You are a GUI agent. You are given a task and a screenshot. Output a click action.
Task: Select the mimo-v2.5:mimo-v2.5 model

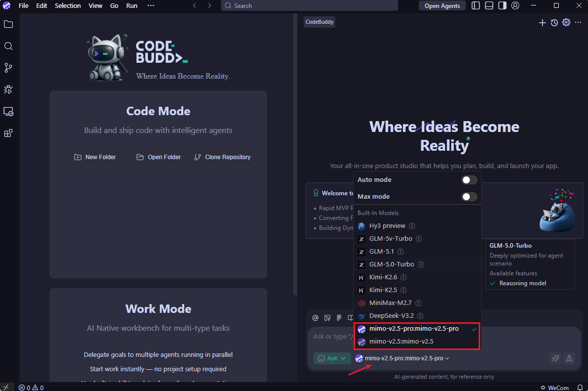click(x=417, y=342)
